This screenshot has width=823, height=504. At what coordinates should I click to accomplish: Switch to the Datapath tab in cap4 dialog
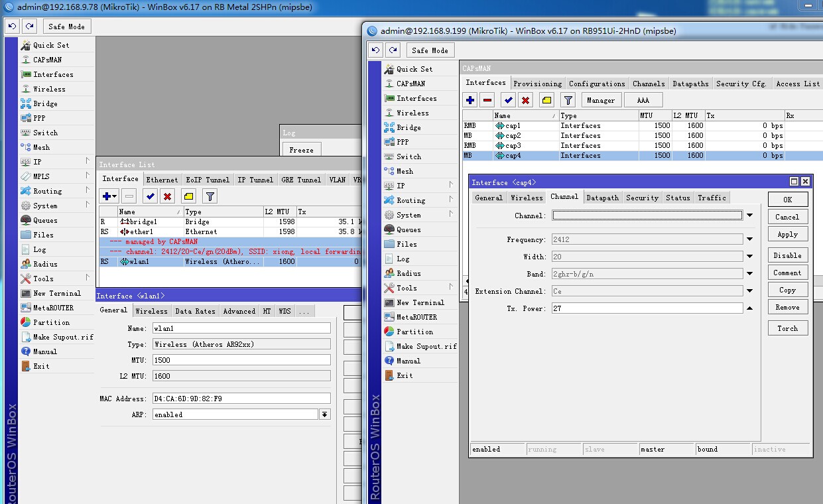tap(602, 198)
